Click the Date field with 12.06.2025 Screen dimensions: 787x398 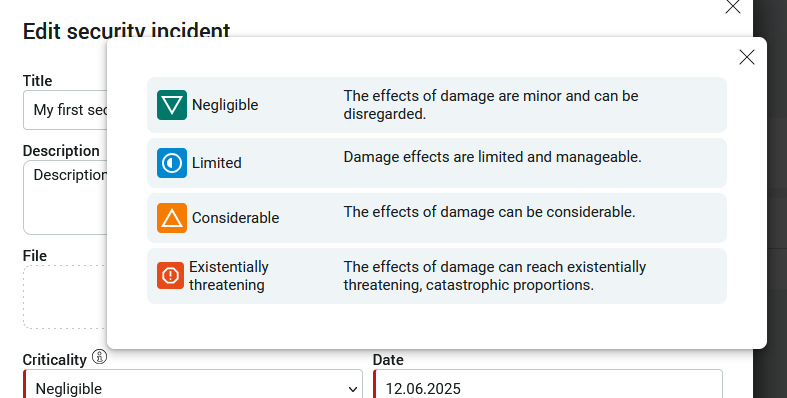coord(548,387)
